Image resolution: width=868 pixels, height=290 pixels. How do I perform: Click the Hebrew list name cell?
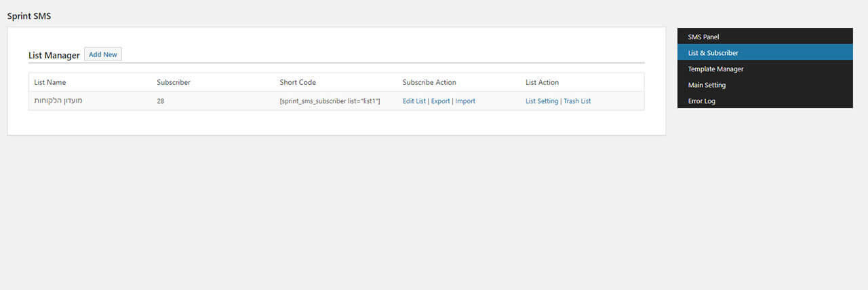pos(58,101)
